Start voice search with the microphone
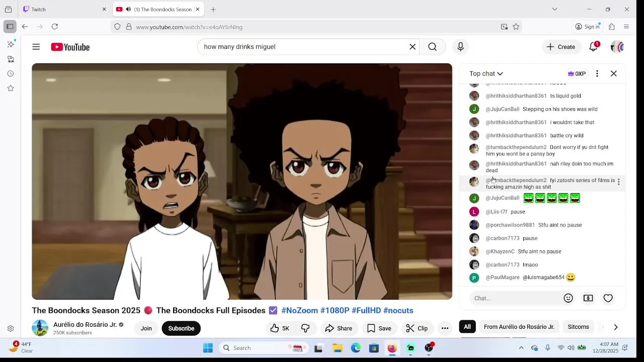This screenshot has height=362, width=644. [x=460, y=47]
